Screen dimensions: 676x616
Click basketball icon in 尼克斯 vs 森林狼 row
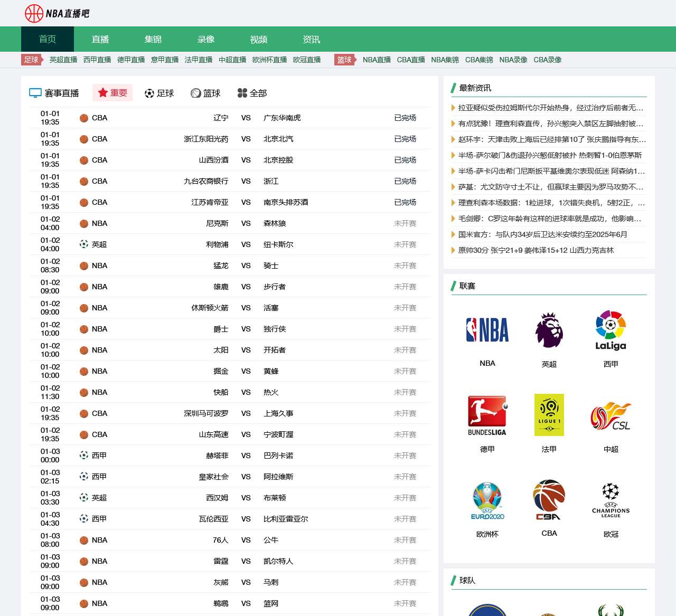pos(84,224)
